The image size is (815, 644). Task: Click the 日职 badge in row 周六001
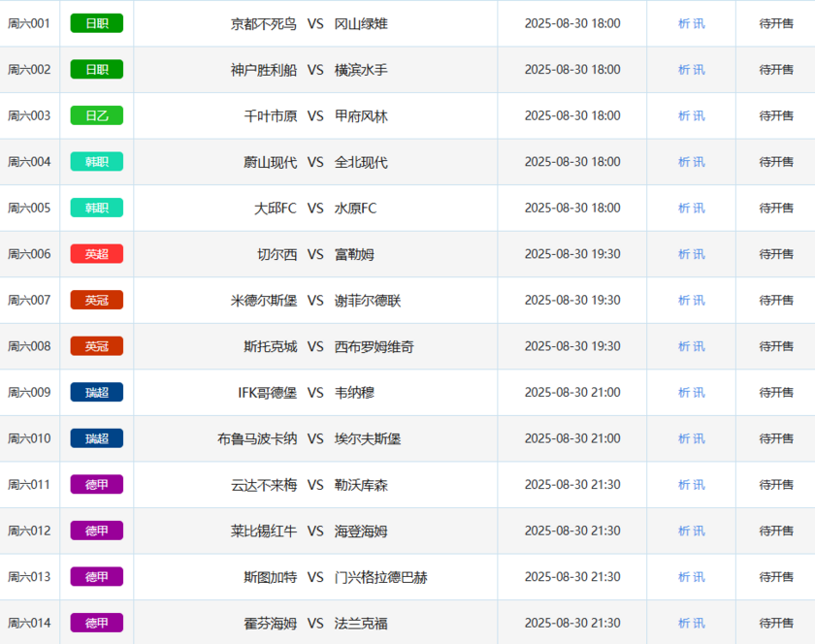pos(97,23)
